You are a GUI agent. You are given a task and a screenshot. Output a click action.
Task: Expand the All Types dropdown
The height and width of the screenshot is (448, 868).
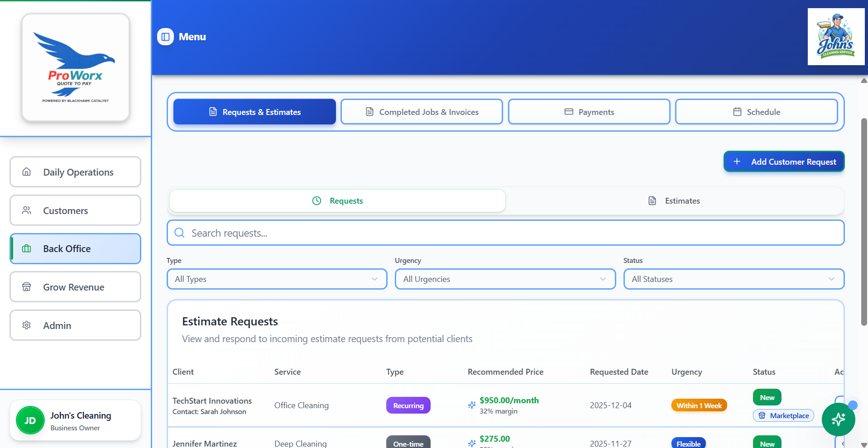click(x=277, y=279)
